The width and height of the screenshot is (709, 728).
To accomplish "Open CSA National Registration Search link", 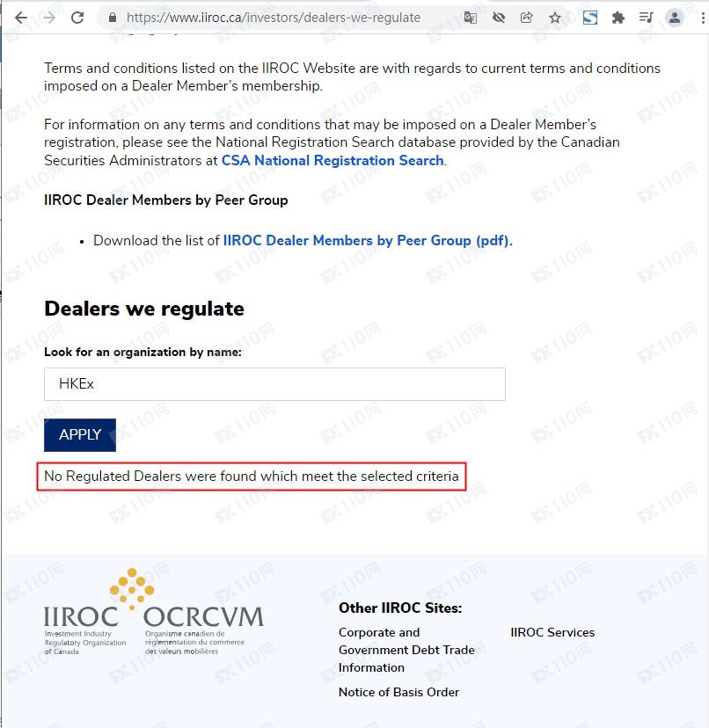I will 332,161.
